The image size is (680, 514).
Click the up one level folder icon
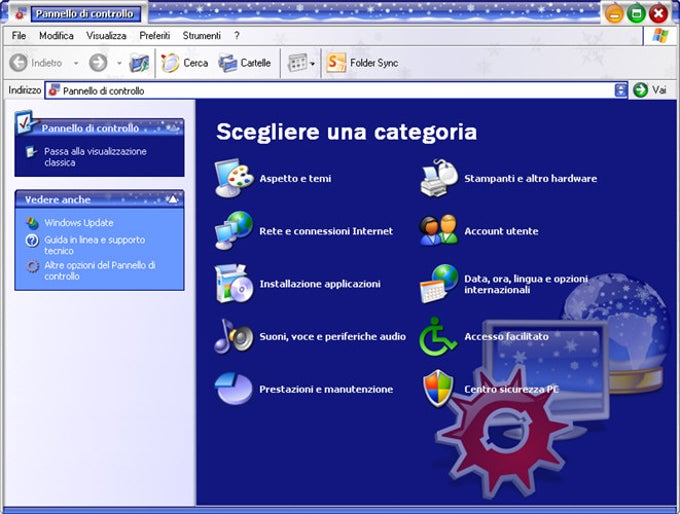coord(139,63)
